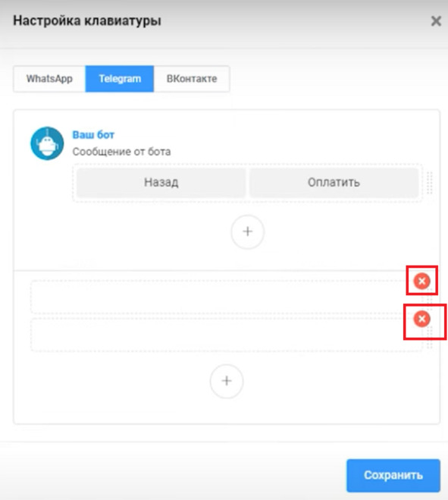Close the keyboard settings dialog
Image resolution: width=448 pixels, height=500 pixels.
(x=436, y=21)
